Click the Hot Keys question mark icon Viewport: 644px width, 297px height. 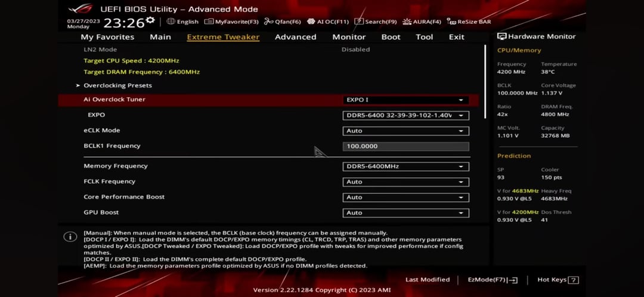tap(574, 280)
